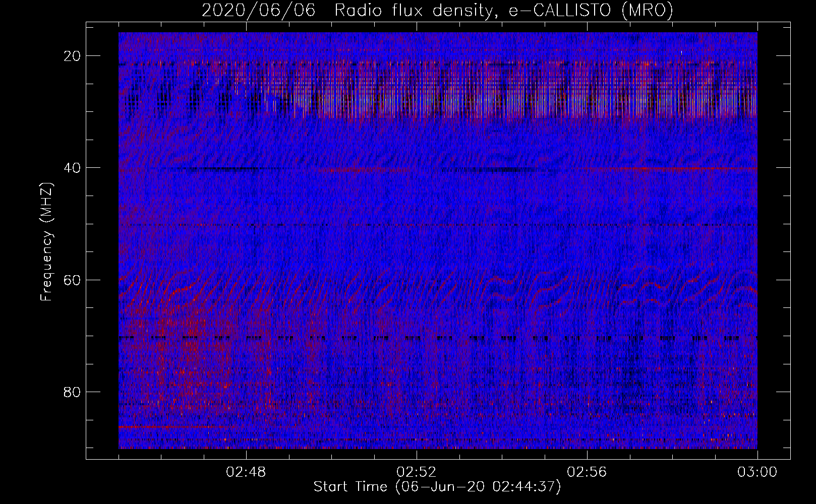Click the time tick label "02:48"
The height and width of the screenshot is (504, 816).
(246, 472)
